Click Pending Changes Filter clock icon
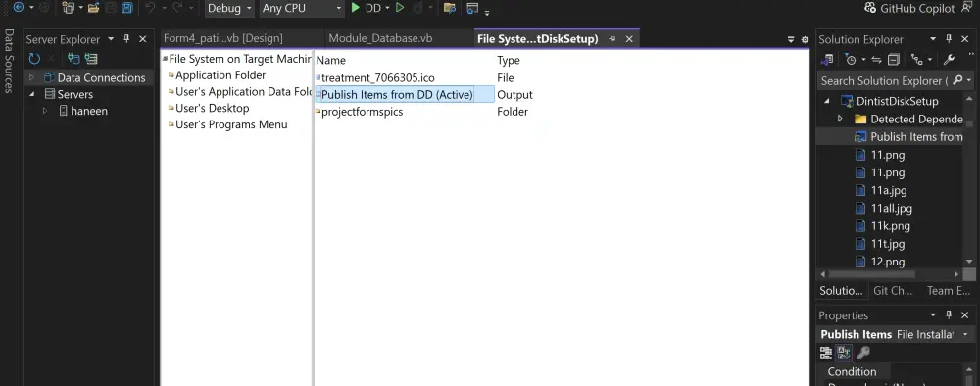 [x=851, y=60]
